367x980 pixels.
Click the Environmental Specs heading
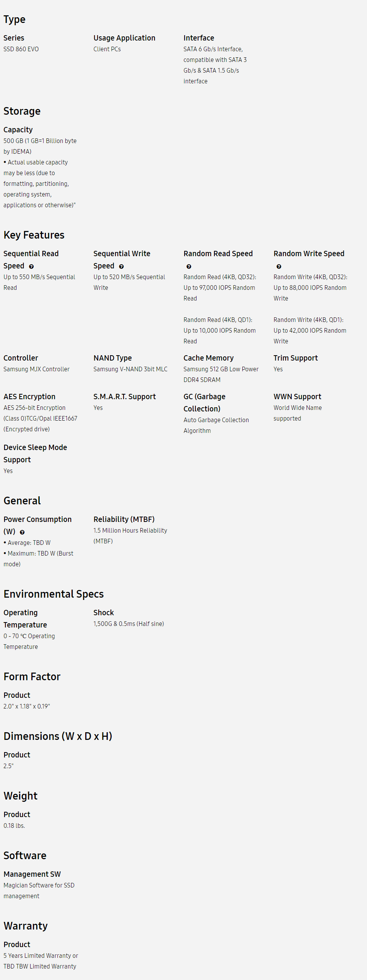[54, 594]
